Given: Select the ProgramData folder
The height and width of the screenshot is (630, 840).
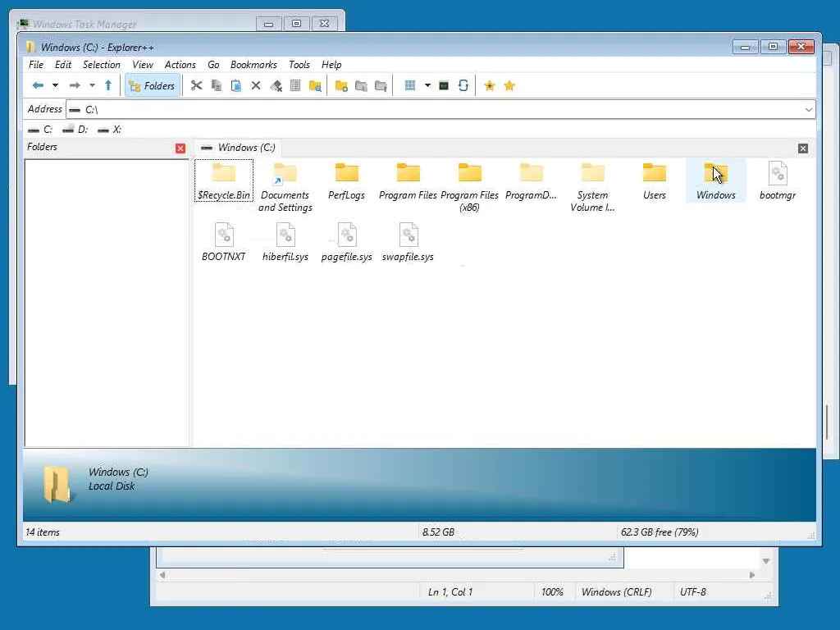Looking at the screenshot, I should tap(531, 180).
